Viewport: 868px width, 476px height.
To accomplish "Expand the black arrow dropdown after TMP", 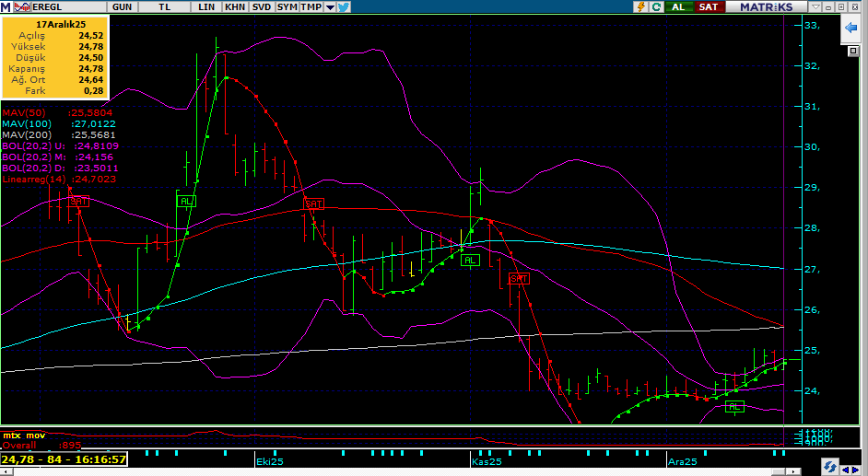I will (x=330, y=6).
